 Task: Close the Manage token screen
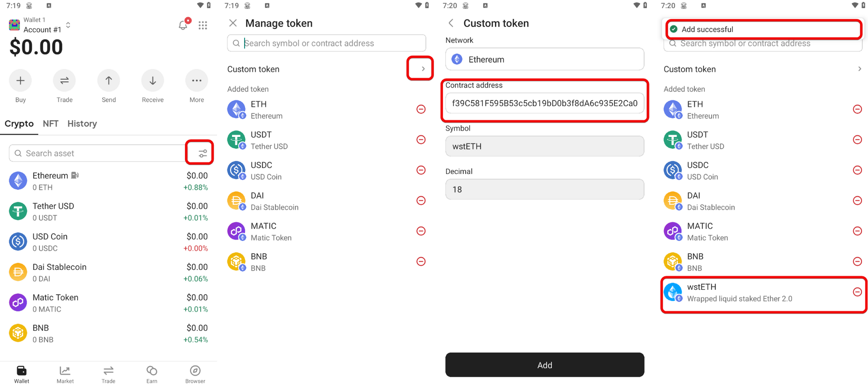click(x=233, y=23)
